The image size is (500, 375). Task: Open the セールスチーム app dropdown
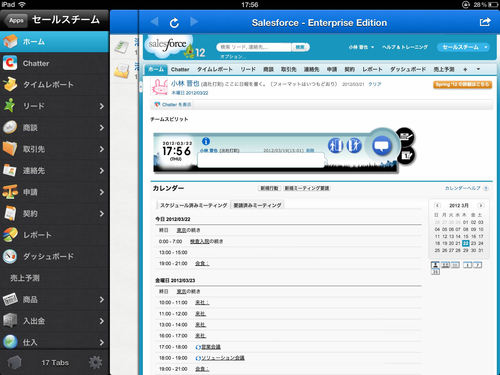(463, 47)
